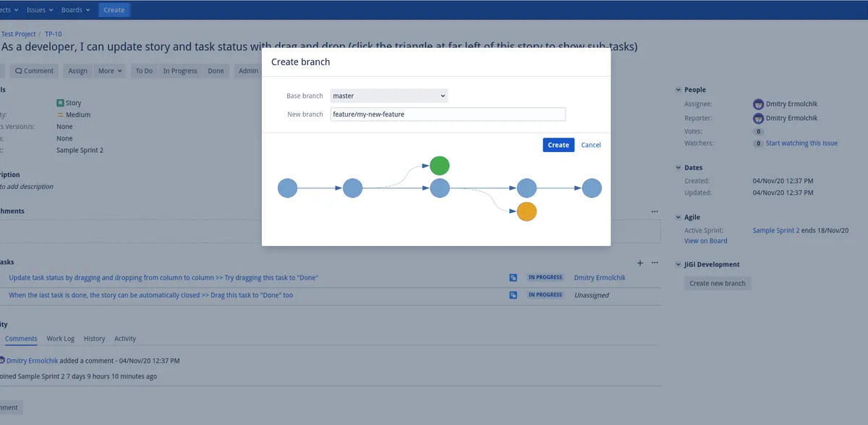This screenshot has height=425, width=868.
Task: Collapse the Agile section
Action: (x=678, y=217)
